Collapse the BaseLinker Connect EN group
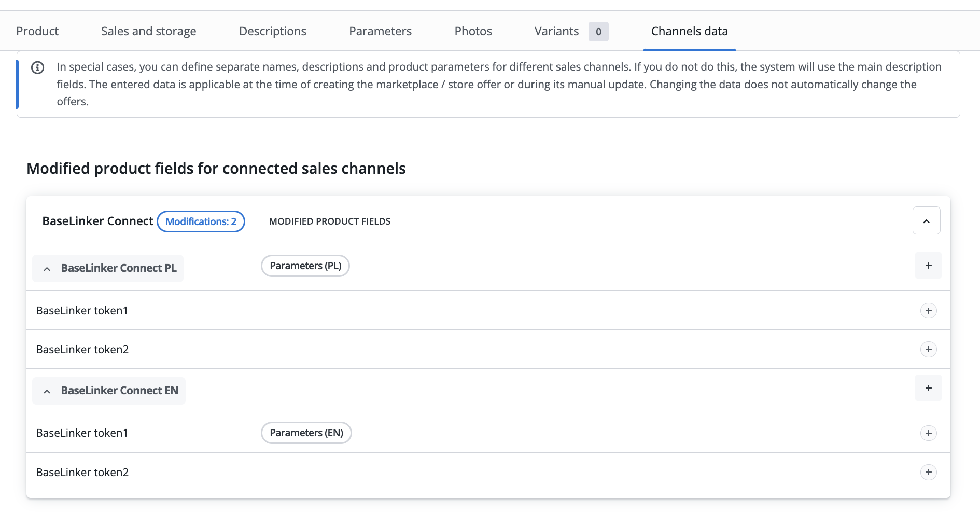 coord(47,391)
